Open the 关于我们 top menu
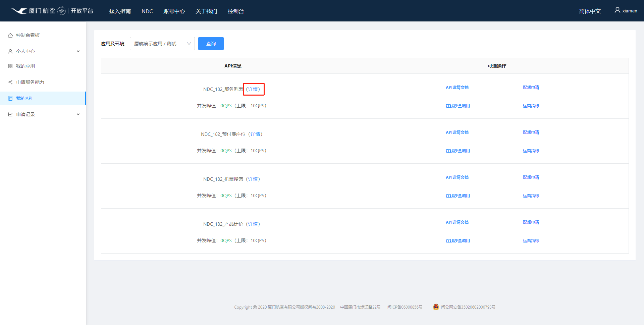 pyautogui.click(x=206, y=11)
